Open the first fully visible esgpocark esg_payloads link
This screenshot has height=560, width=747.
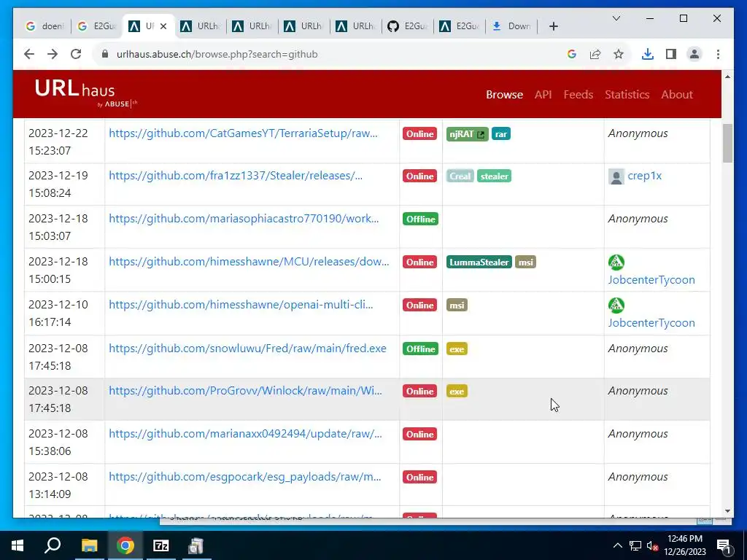245,477
